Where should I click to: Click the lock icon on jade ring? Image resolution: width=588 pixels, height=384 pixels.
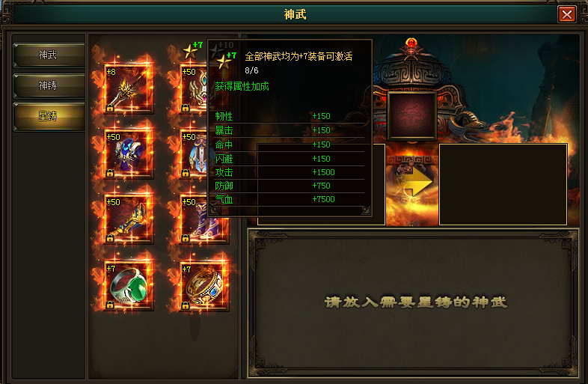pos(110,305)
